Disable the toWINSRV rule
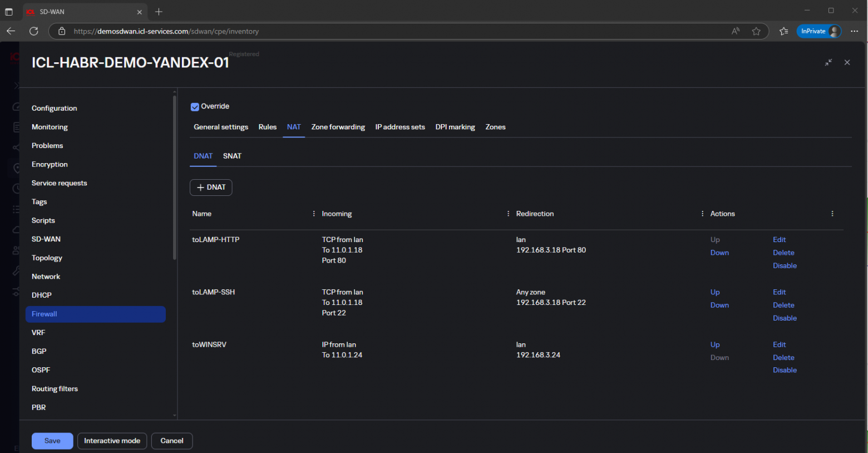 785,370
